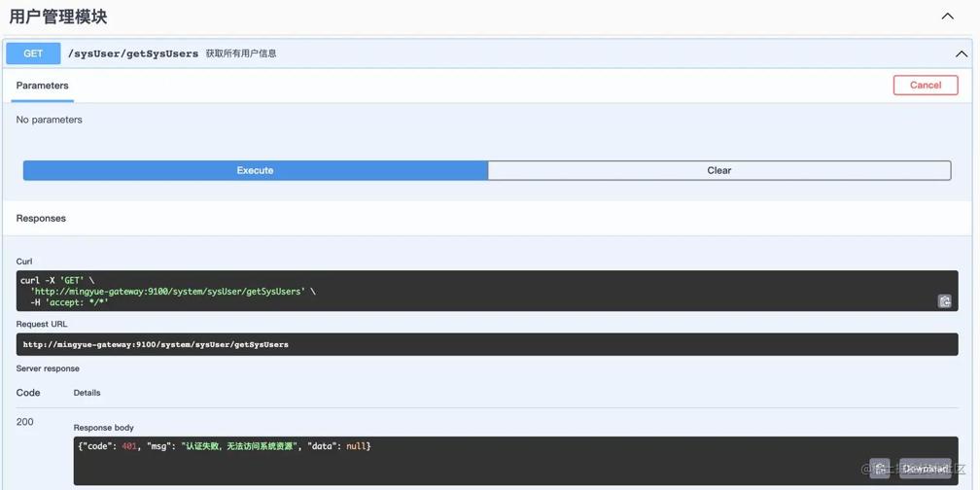
Task: Collapse the /sysUser/getSysUsers operation arrow
Action: click(962, 54)
